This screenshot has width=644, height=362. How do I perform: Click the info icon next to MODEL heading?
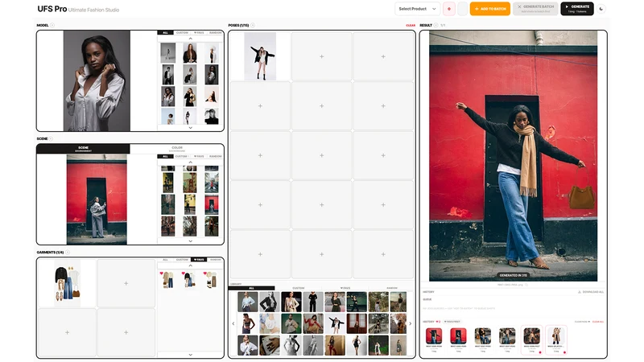coord(52,25)
